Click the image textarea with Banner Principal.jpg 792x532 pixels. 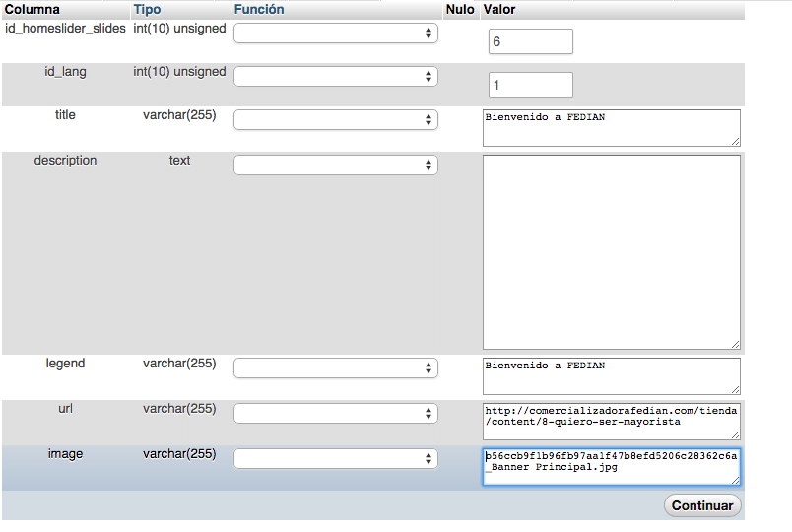611,467
